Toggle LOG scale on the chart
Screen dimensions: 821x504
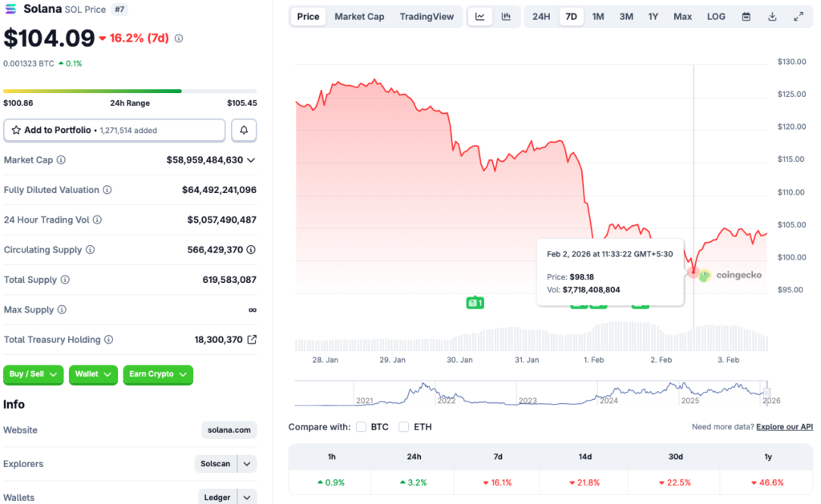[716, 16]
